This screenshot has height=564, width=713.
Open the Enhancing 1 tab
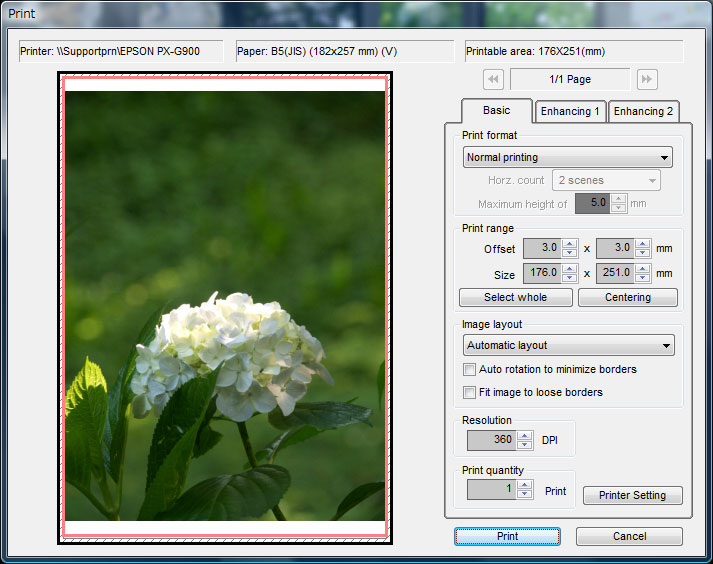tap(570, 111)
